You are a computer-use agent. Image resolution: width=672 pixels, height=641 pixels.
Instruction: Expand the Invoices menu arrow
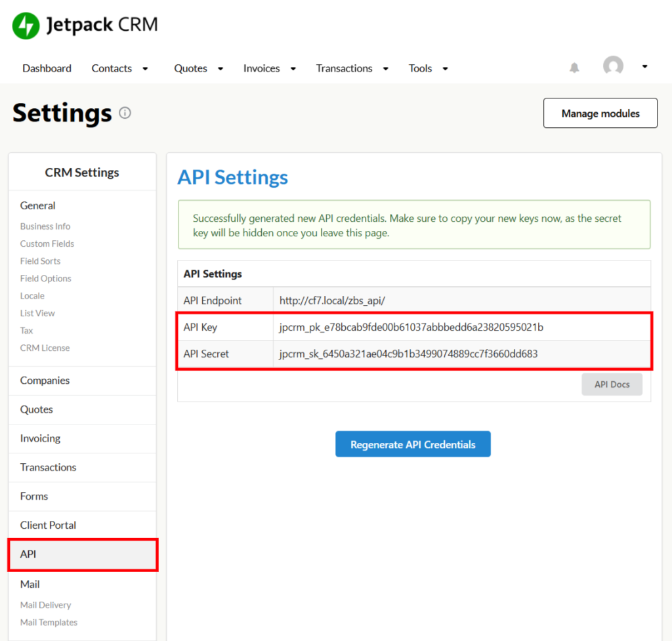(293, 68)
